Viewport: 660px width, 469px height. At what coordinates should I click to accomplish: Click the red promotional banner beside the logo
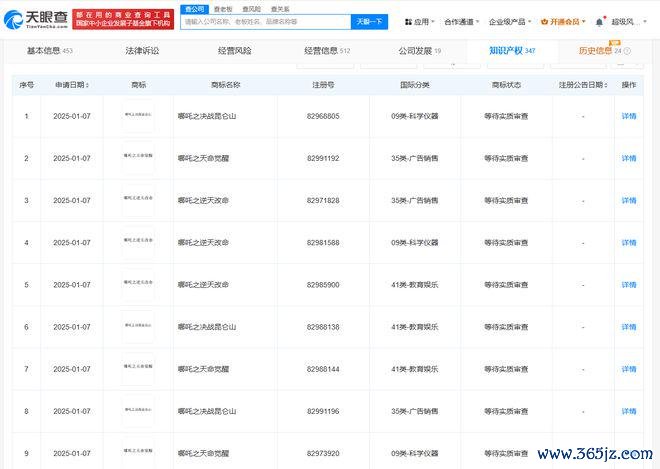coord(123,19)
